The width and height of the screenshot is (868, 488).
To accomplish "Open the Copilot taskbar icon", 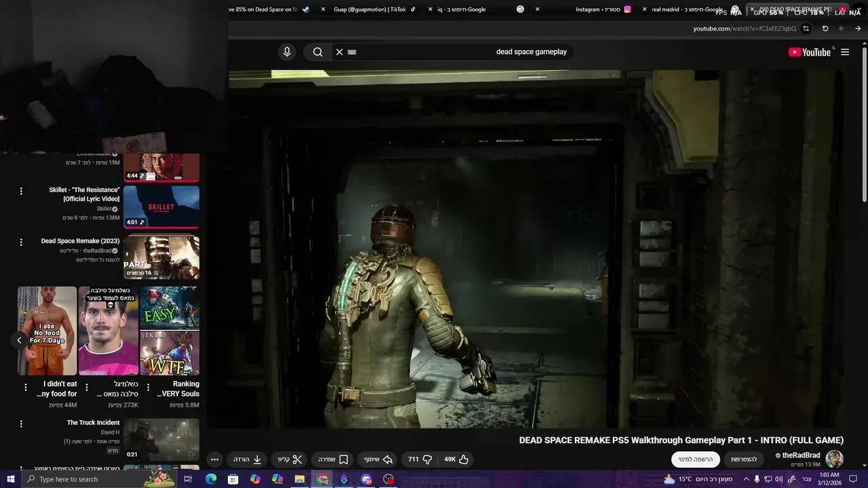I will pyautogui.click(x=255, y=479).
